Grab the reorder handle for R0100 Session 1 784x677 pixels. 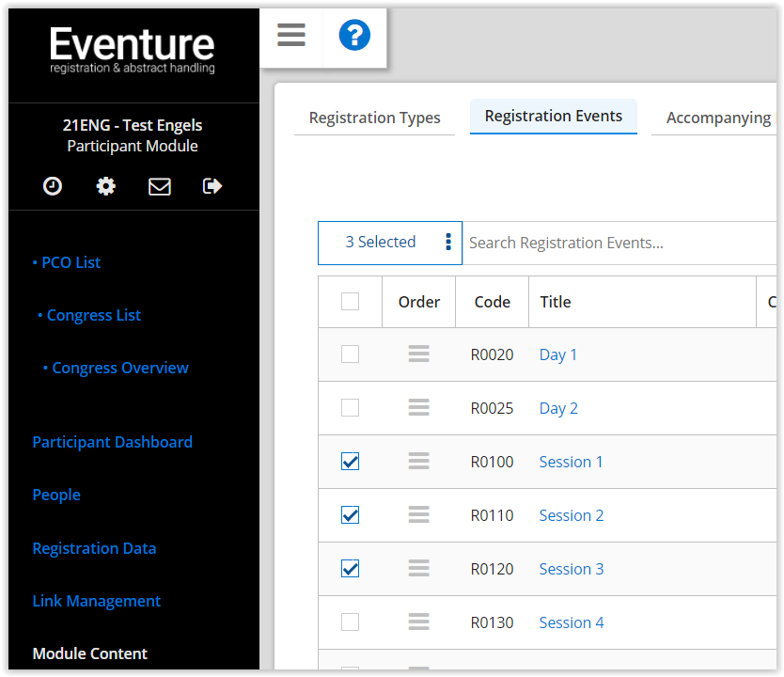tap(418, 461)
